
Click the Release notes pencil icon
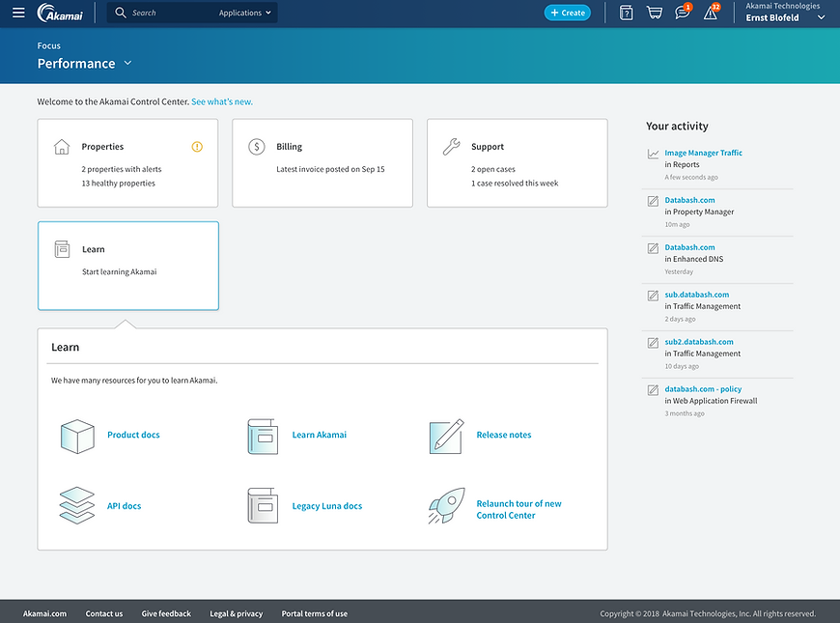click(447, 437)
